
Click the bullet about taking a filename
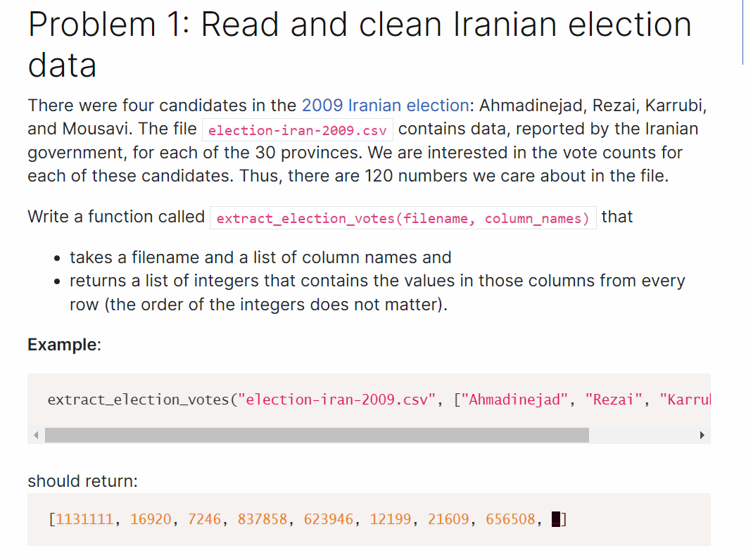tap(260, 257)
